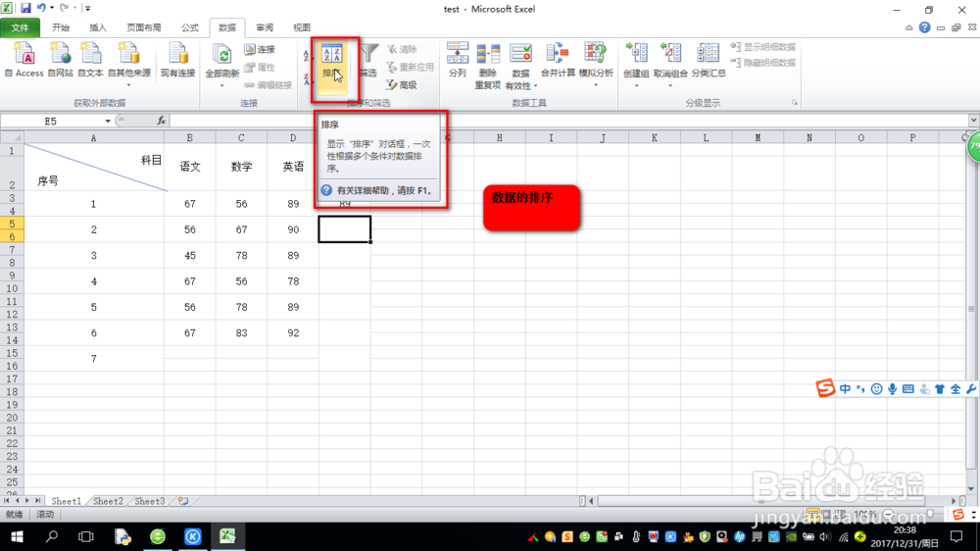The image size is (980, 551).
Task: Open the Windows Start menu
Action: coord(17,536)
